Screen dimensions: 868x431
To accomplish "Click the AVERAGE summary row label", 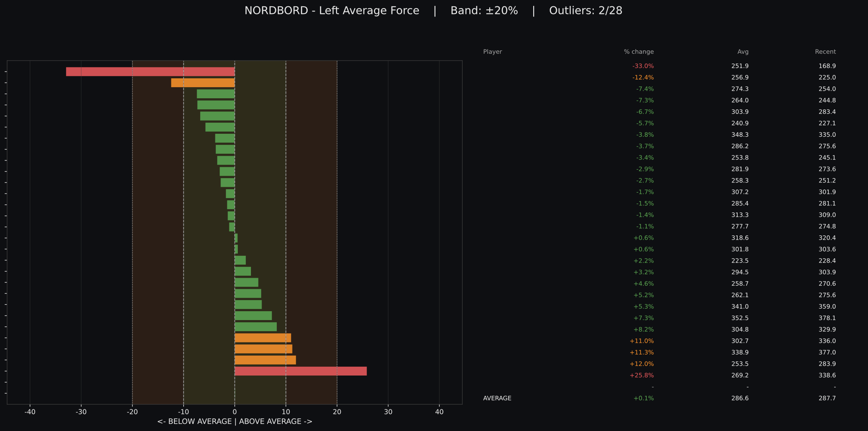I will point(497,398).
